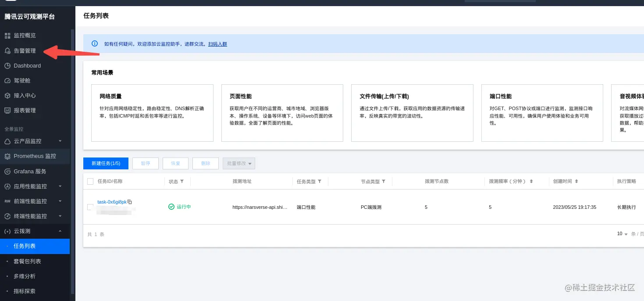Click the blue info icon in notice banner

[x=95, y=44]
